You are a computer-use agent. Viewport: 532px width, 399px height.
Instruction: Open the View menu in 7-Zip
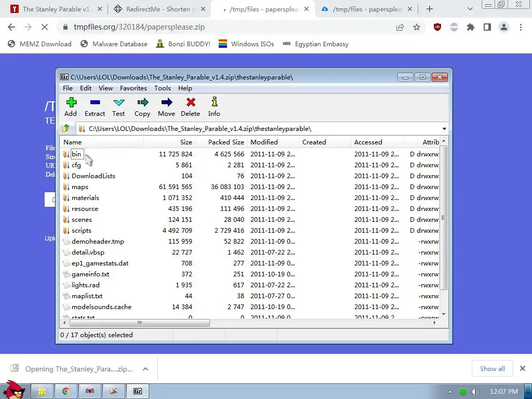pyautogui.click(x=105, y=88)
